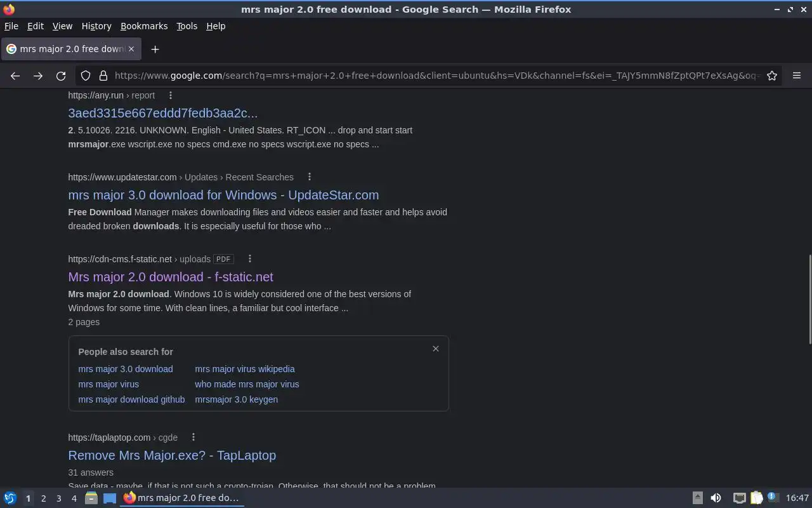Viewport: 812px width, 508px height.
Task: Open the taskbar start menu icon
Action: (10, 498)
